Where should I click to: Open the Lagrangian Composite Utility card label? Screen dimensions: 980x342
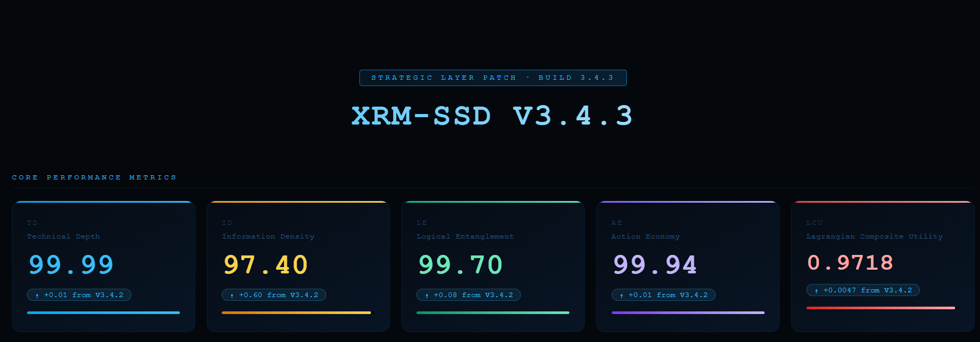coord(874,236)
